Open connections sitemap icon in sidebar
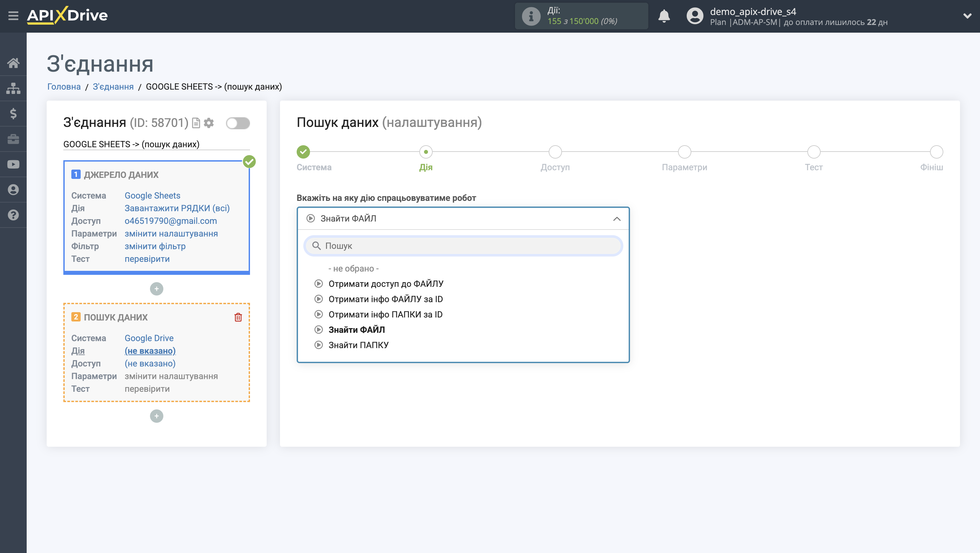980x553 pixels. 13,88
